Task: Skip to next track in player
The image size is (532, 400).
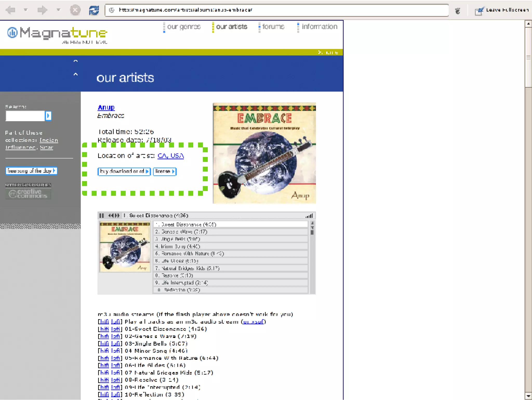Action: 117,215
